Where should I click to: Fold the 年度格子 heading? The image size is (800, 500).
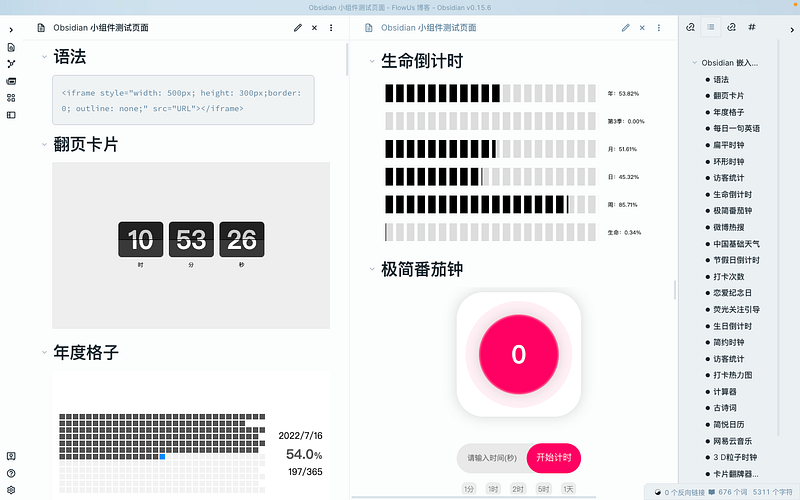pyautogui.click(x=44, y=352)
